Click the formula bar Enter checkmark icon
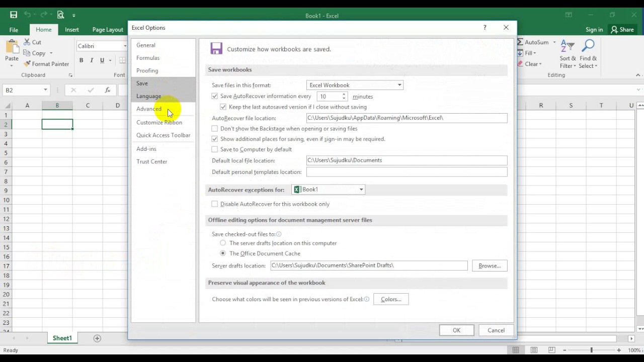The height and width of the screenshot is (362, 644). pyautogui.click(x=91, y=90)
